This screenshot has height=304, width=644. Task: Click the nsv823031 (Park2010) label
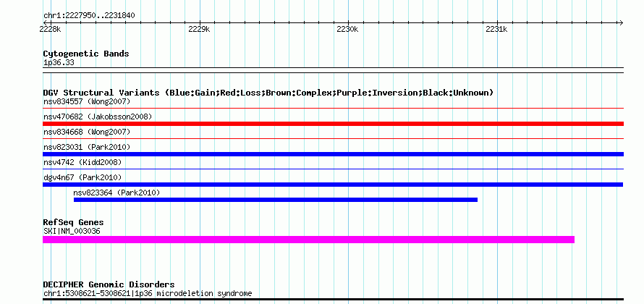click(x=87, y=147)
